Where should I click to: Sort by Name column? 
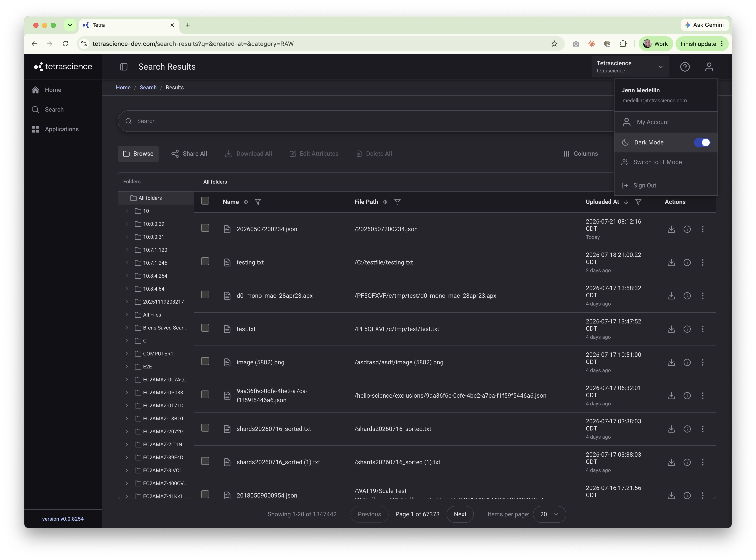point(246,202)
